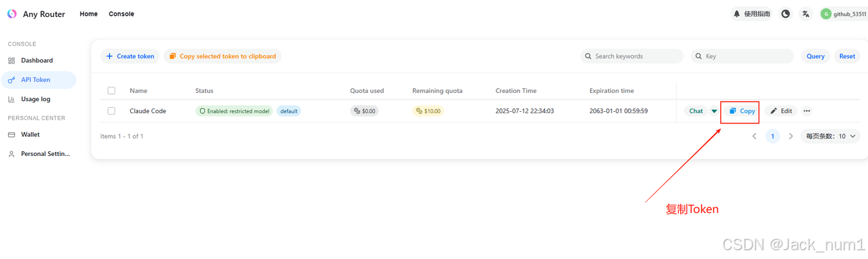Screen dimensions: 868x259
Task: Open the three-dot more options menu
Action: click(x=807, y=111)
